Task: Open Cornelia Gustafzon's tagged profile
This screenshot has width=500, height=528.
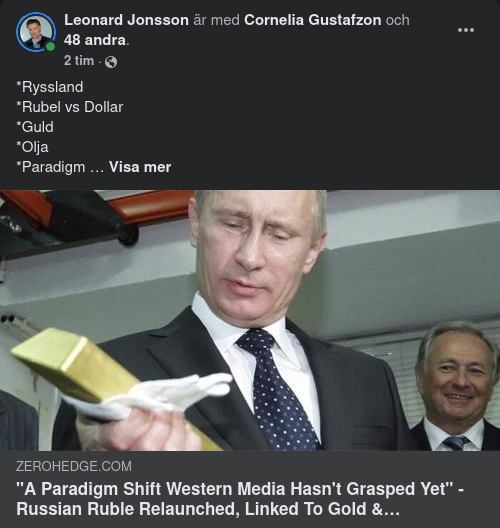Action: tap(312, 20)
